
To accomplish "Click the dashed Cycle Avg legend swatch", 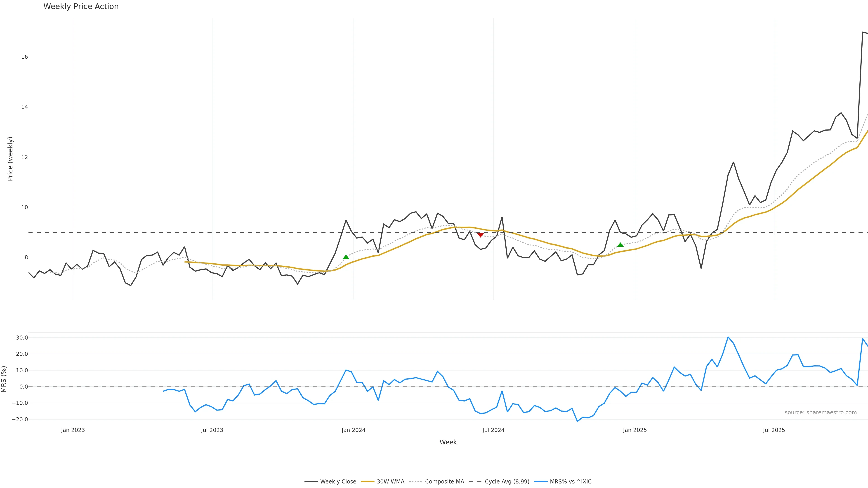I will 475,482.
